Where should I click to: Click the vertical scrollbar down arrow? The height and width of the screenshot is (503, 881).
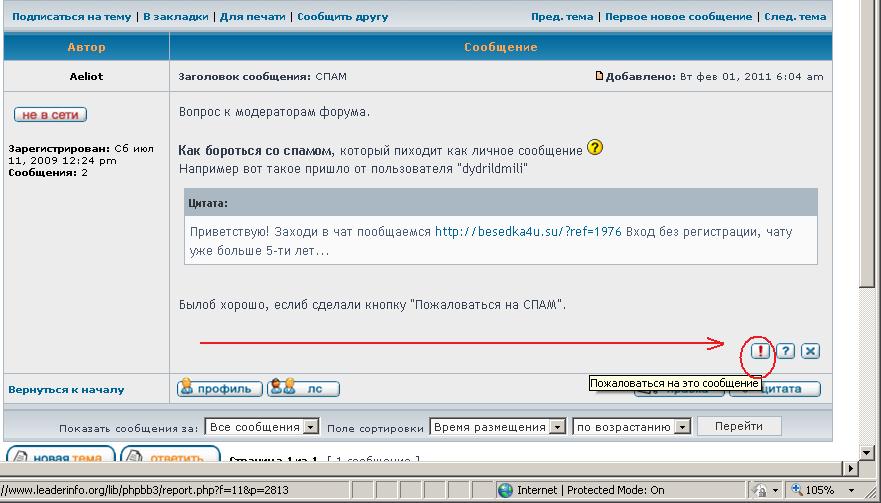pyautogui.click(x=866, y=452)
